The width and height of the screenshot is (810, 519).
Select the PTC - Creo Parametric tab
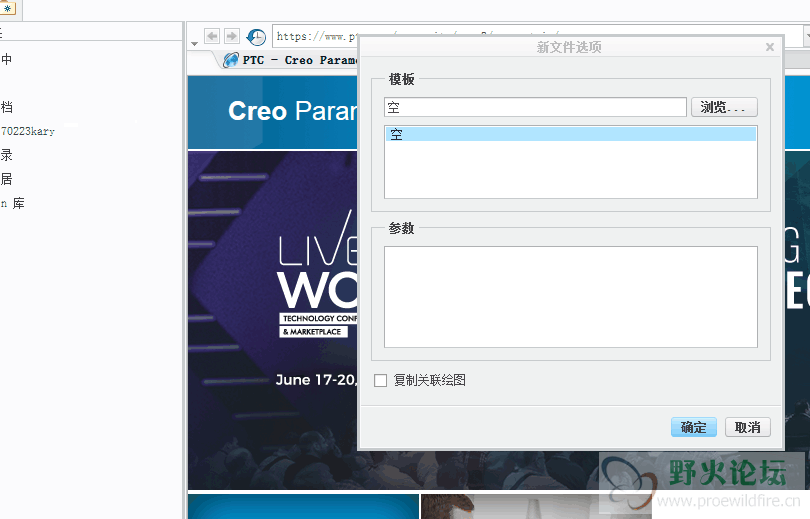289,60
